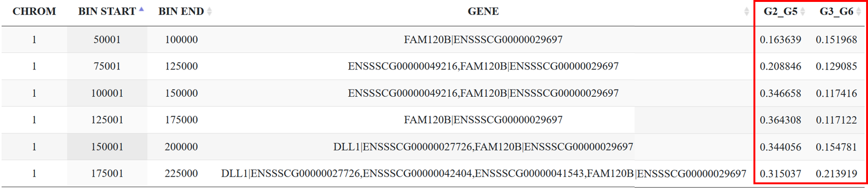Screen dimensions: 868x190
Task: Click G2_G5 value 0.163639
Action: 780,40
